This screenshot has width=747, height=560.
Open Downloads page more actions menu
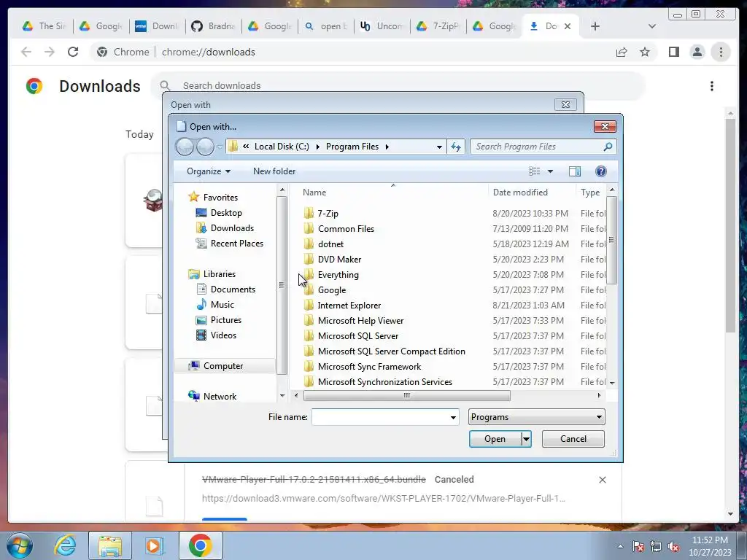pos(712,86)
